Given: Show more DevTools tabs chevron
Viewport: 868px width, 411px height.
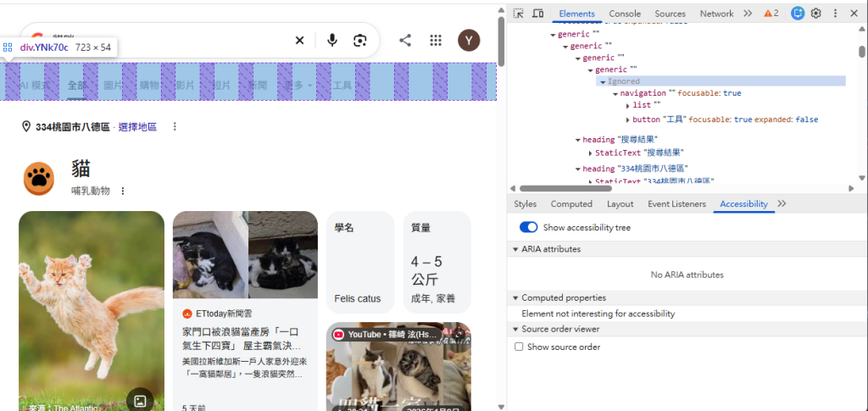Looking at the screenshot, I should click(x=748, y=14).
